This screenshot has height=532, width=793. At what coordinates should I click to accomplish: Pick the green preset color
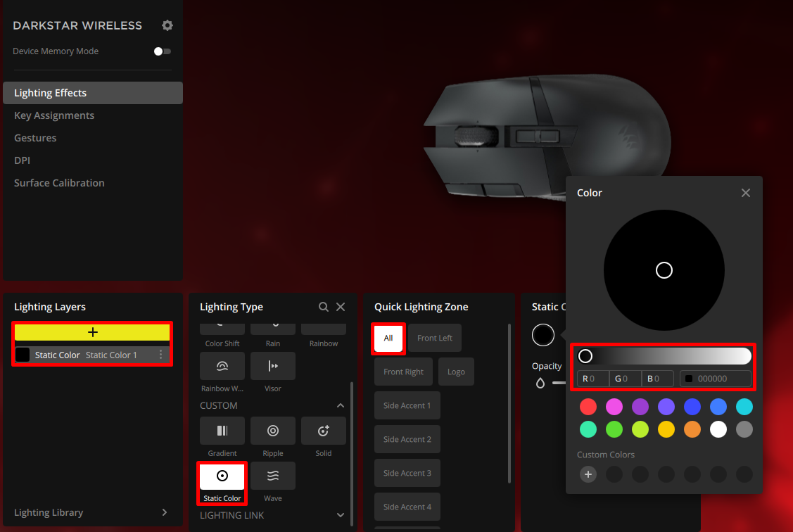click(x=614, y=429)
